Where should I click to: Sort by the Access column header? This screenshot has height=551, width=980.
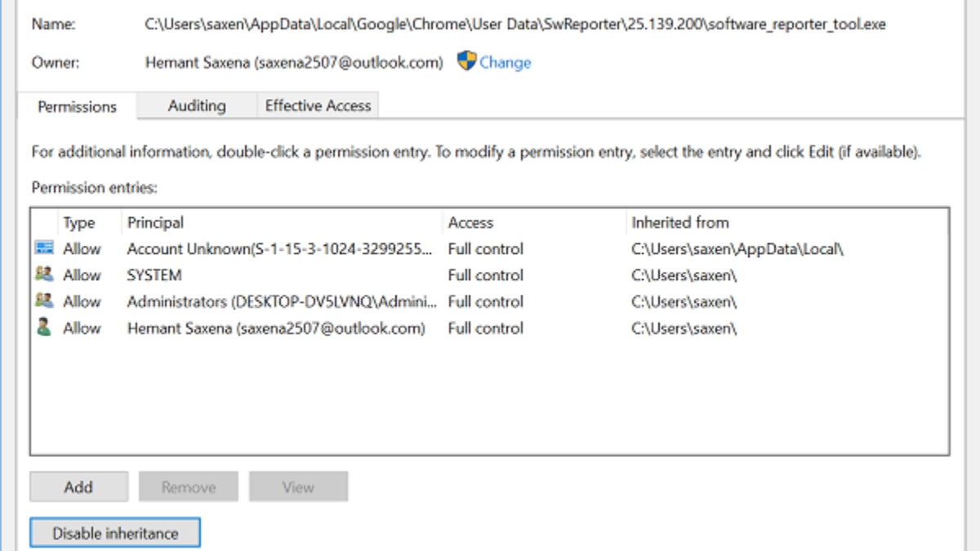point(470,222)
